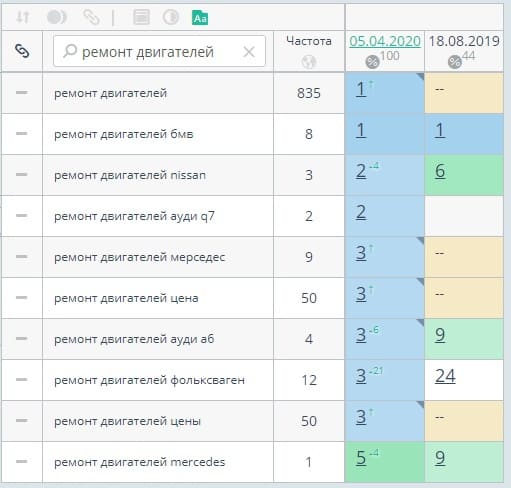This screenshot has width=511, height=488.
Task: Click dash beside 'ремонт двигателей цена'
Action: tap(22, 298)
